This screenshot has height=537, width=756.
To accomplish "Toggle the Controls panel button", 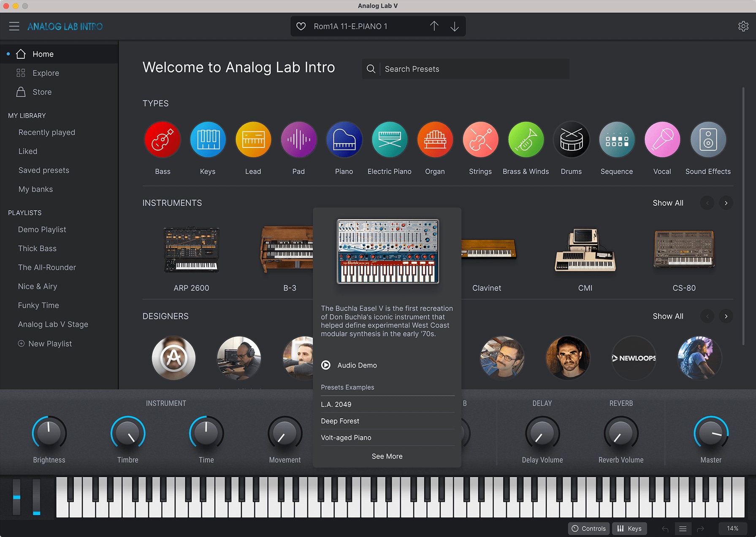I will pos(588,529).
